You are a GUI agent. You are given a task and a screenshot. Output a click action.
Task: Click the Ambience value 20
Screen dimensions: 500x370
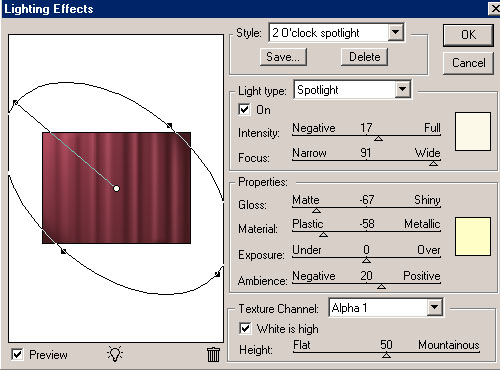(366, 276)
